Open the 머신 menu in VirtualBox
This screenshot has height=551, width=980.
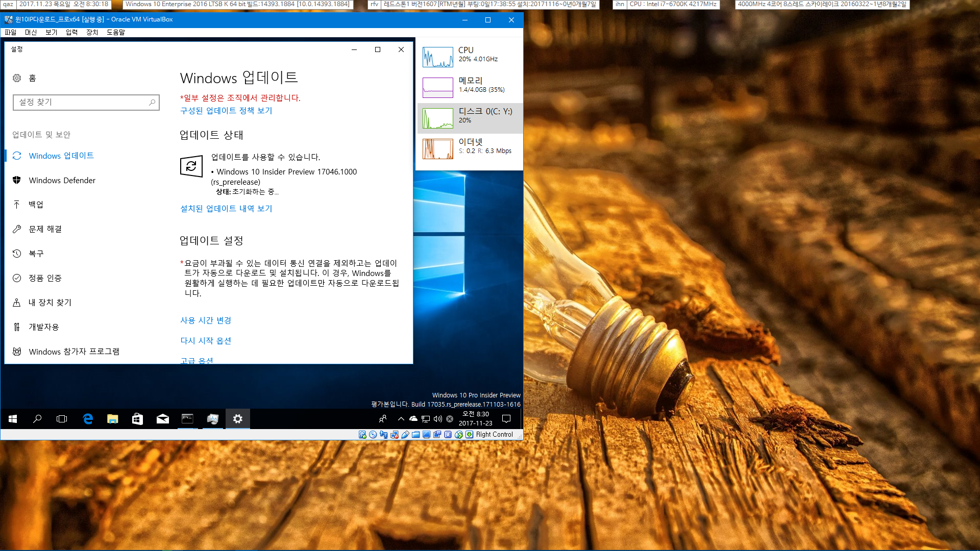coord(31,32)
